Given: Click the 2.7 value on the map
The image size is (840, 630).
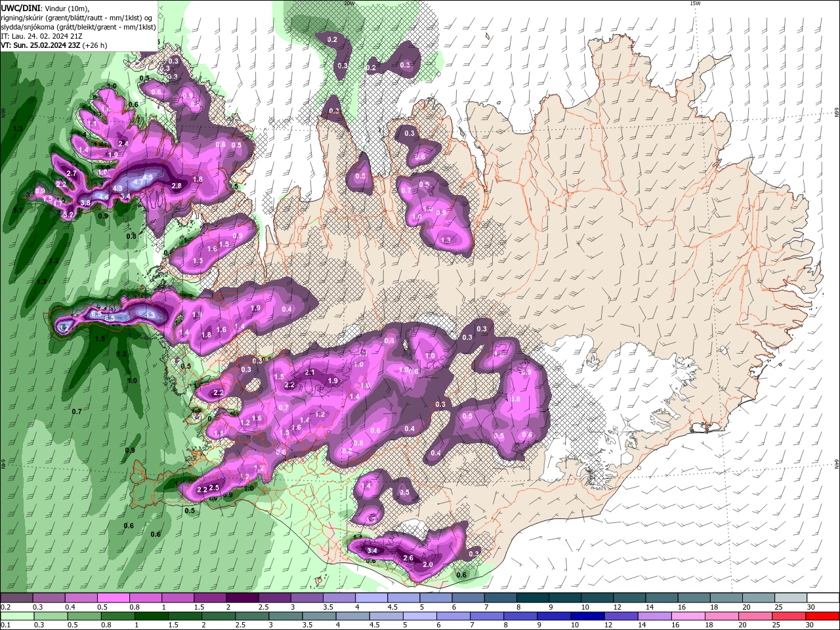Looking at the screenshot, I should coord(72,173).
